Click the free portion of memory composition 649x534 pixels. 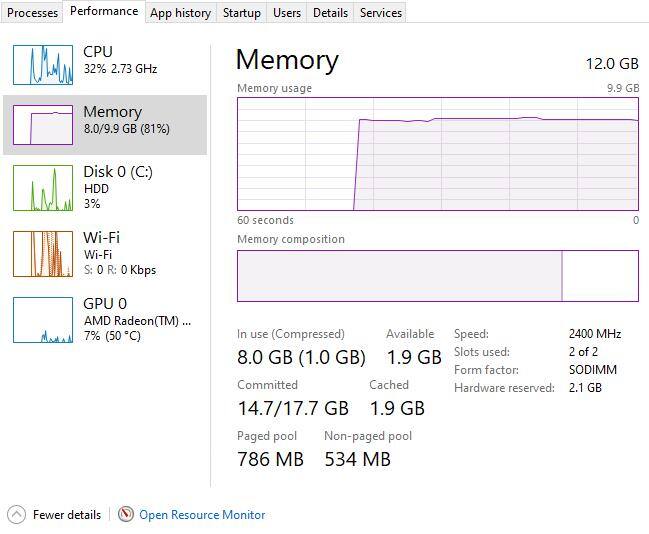click(x=600, y=276)
